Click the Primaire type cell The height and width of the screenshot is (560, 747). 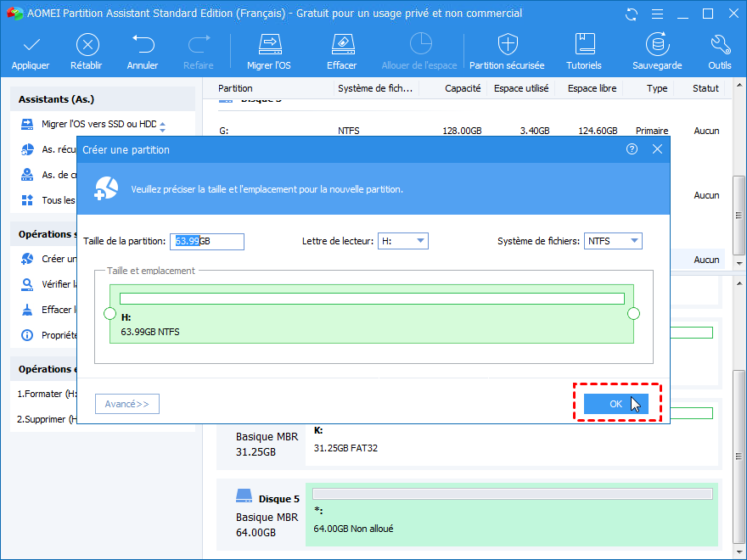652,131
